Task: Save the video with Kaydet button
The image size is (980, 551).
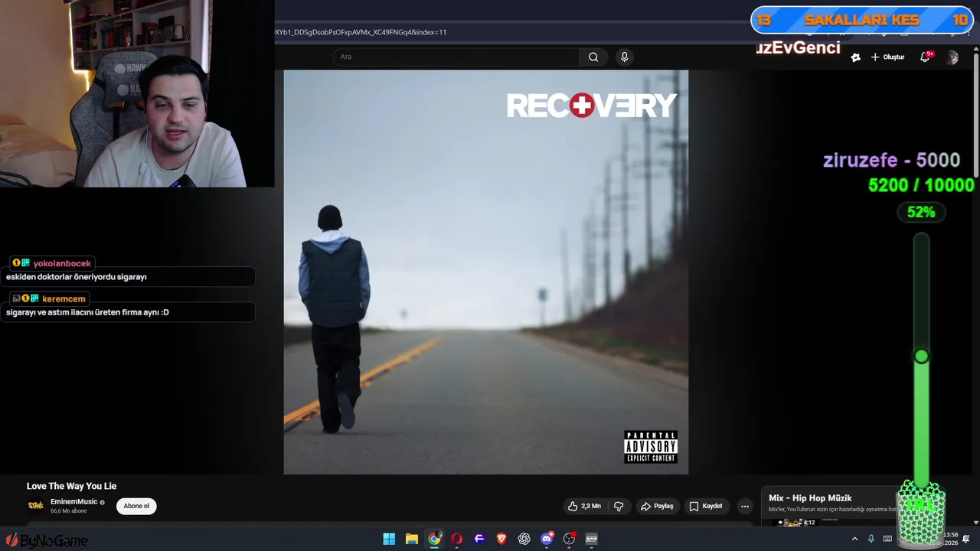Action: (x=706, y=506)
